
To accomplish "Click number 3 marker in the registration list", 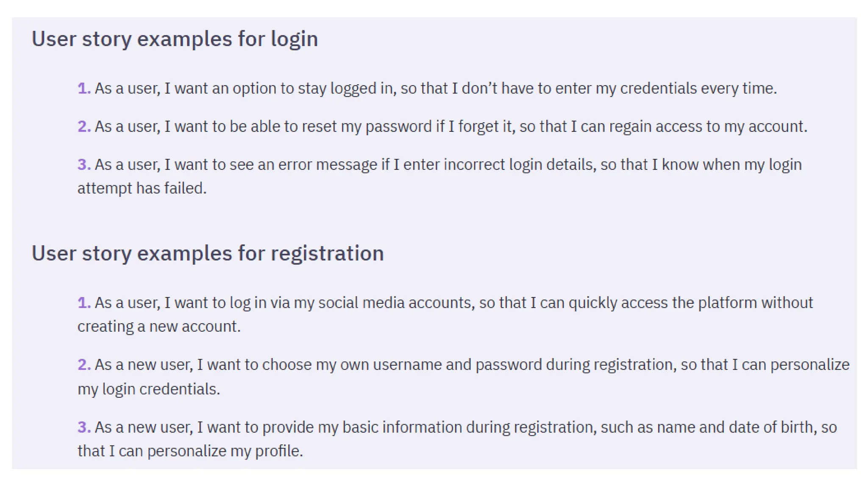I will pyautogui.click(x=84, y=427).
